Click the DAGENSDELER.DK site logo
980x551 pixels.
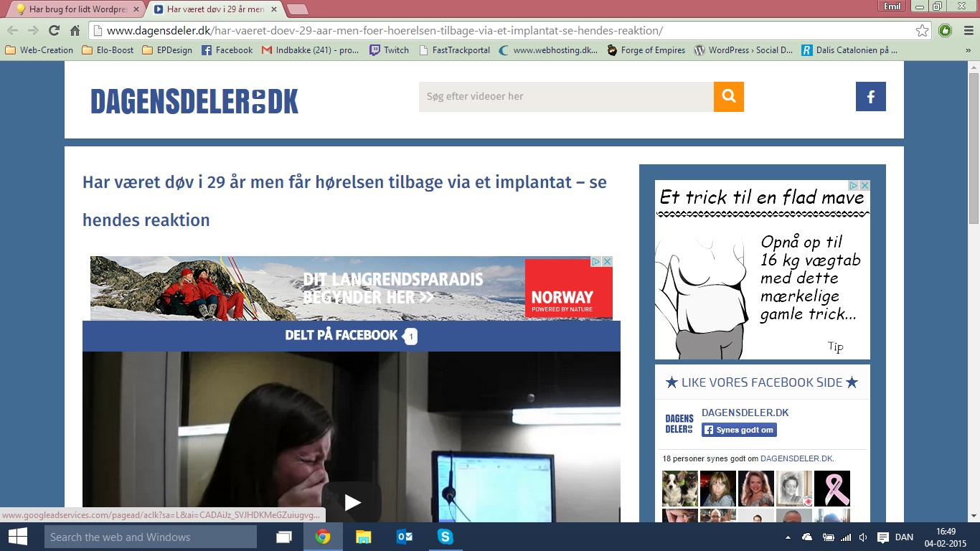[194, 101]
